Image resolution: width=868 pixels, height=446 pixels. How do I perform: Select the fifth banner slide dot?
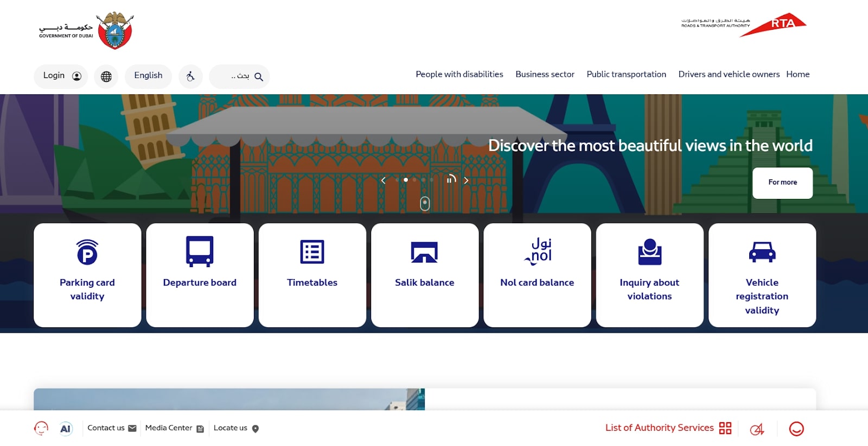click(x=432, y=180)
